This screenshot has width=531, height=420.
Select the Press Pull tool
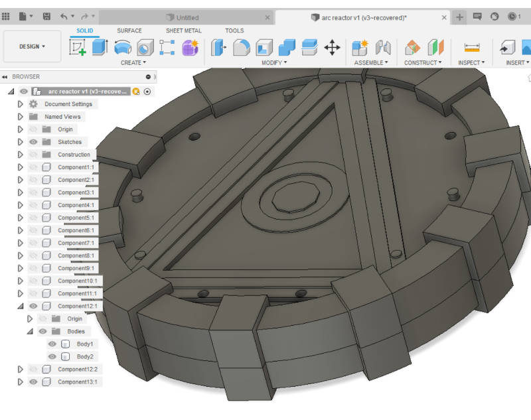coord(218,47)
